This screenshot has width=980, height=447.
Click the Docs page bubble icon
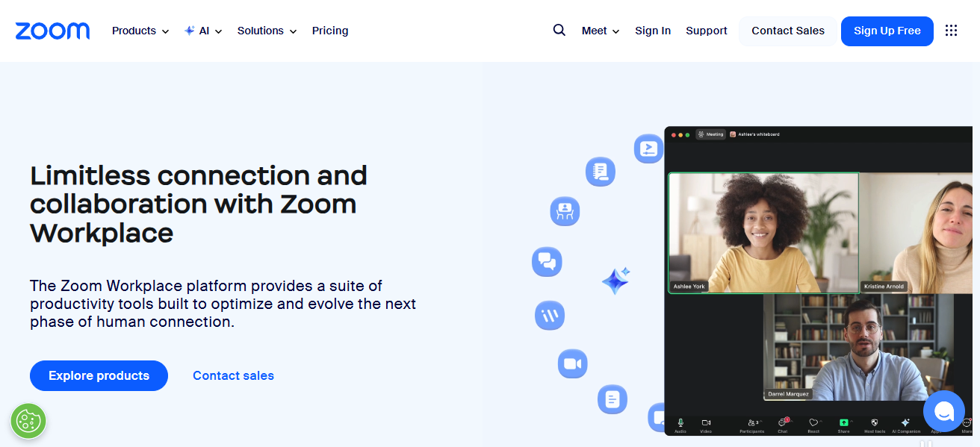pyautogui.click(x=612, y=399)
